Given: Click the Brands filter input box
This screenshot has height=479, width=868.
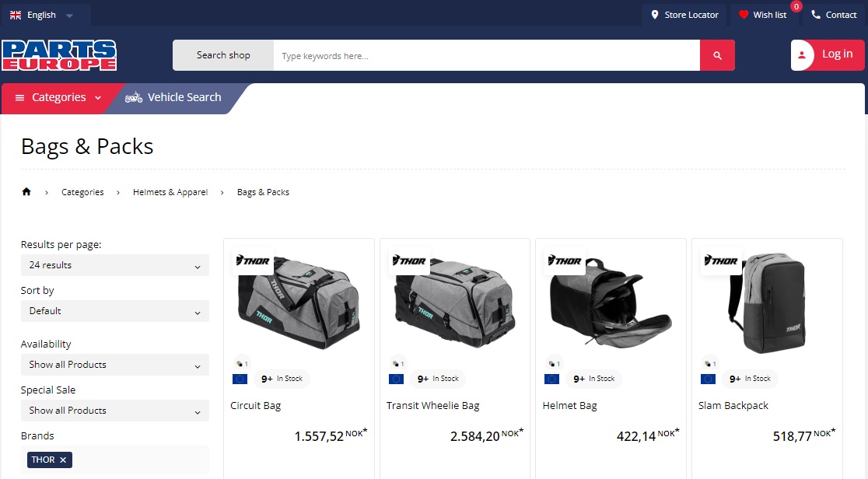Looking at the screenshot, I should 115,460.
